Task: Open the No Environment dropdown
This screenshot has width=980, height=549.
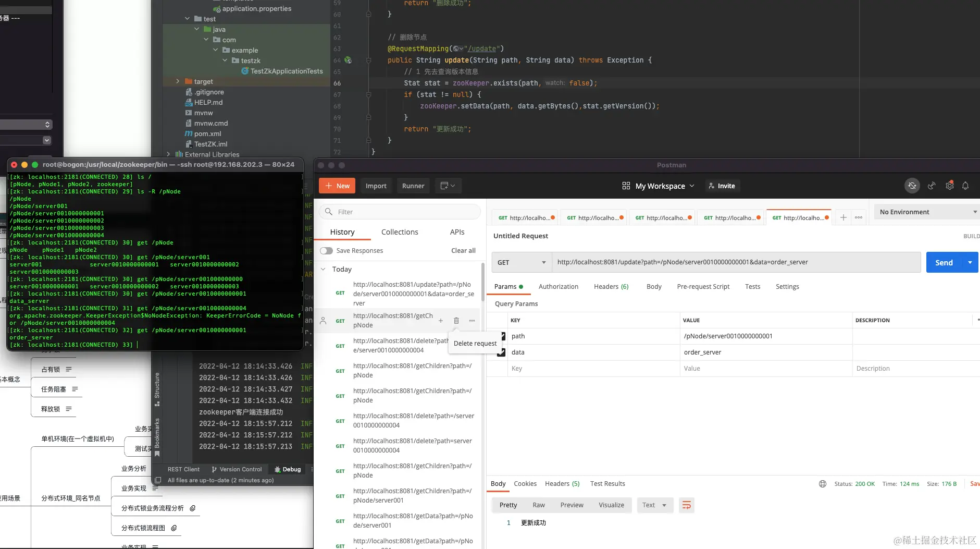Action: tap(927, 212)
